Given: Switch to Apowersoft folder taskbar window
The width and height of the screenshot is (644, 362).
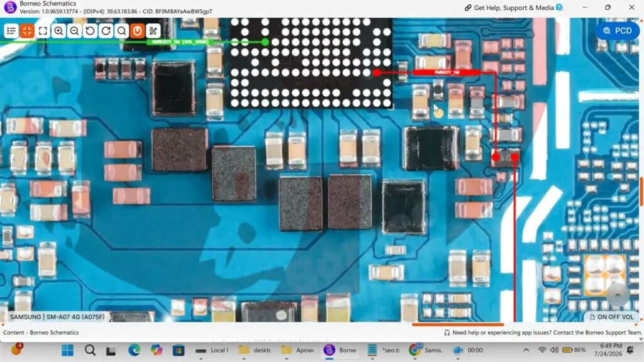Looking at the screenshot, I should (x=297, y=350).
